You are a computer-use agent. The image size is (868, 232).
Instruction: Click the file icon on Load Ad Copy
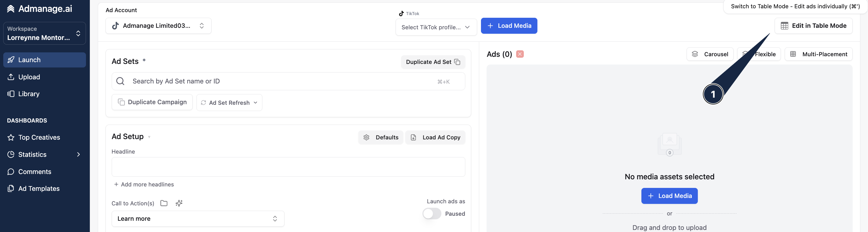point(413,137)
